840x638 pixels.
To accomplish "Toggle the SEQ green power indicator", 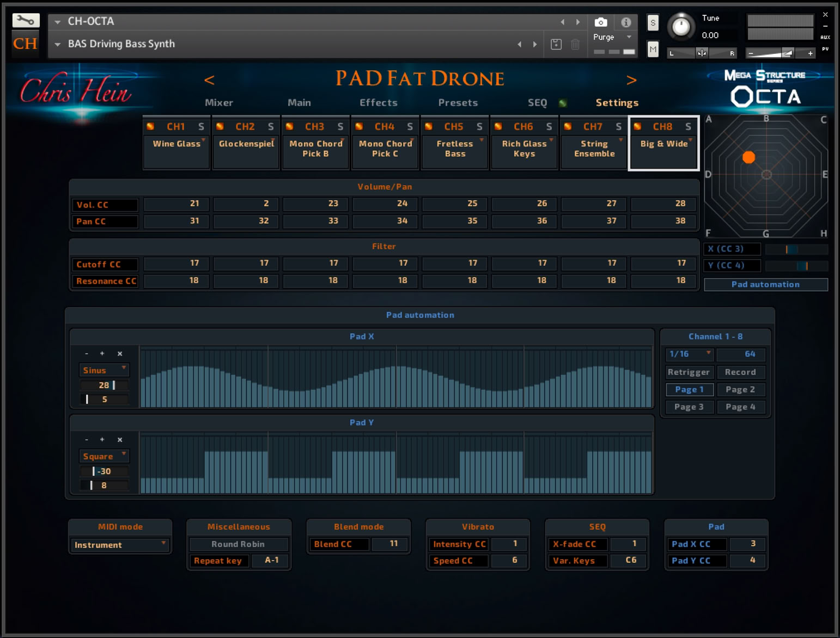I will click(563, 103).
